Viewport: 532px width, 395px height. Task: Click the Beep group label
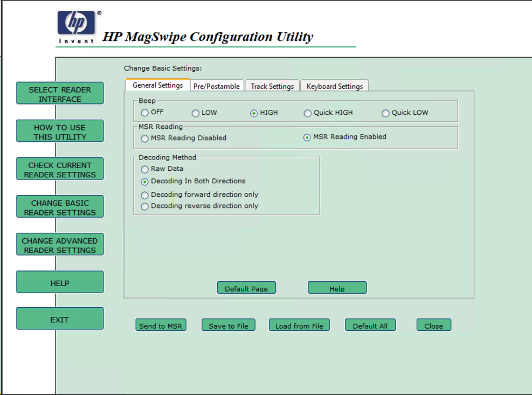point(147,101)
